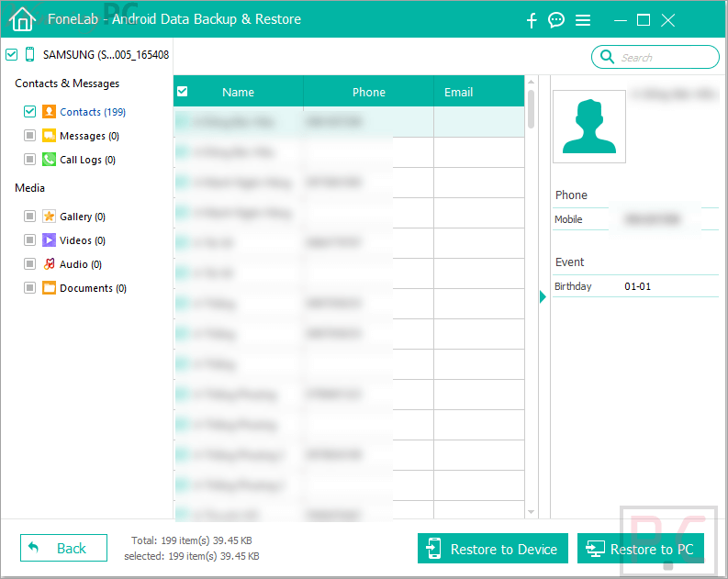Click the Home icon in title bar
Viewport: 728px width, 579px height.
coord(22,19)
